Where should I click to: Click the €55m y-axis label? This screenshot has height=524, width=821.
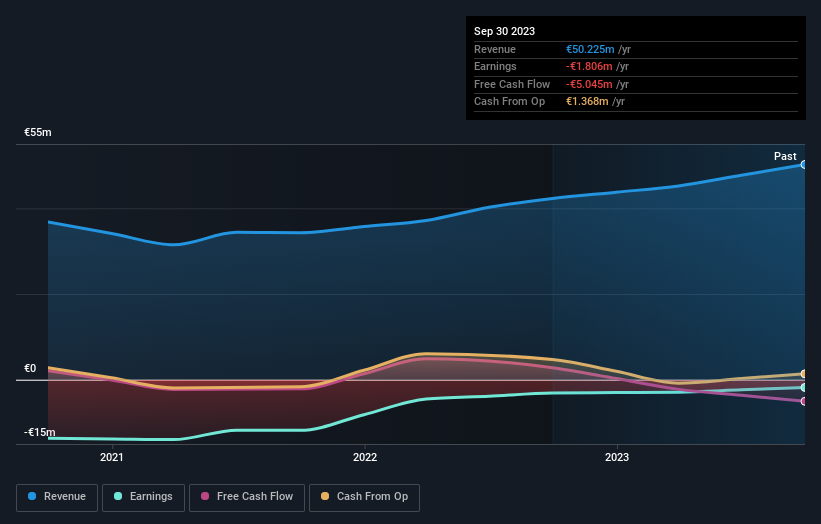click(x=38, y=132)
